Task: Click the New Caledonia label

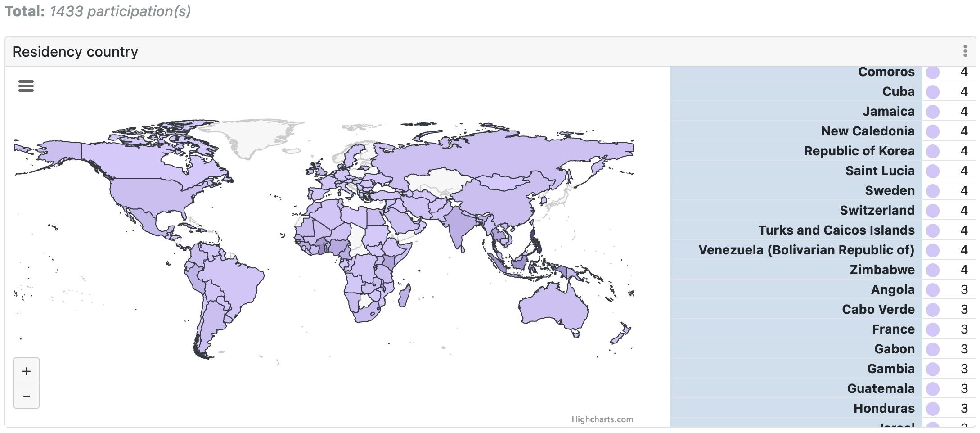Action: (x=868, y=131)
